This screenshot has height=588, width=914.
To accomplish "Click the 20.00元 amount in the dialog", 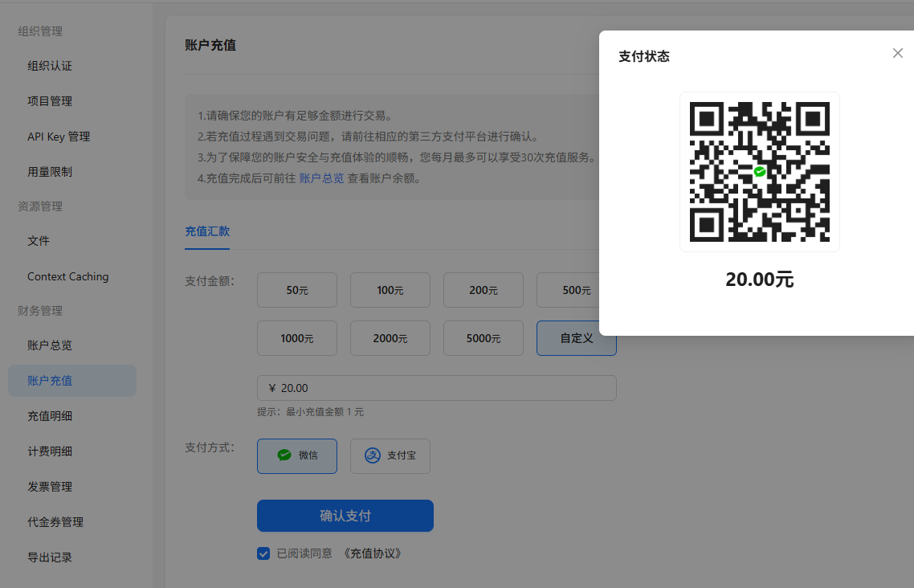I will tap(760, 280).
